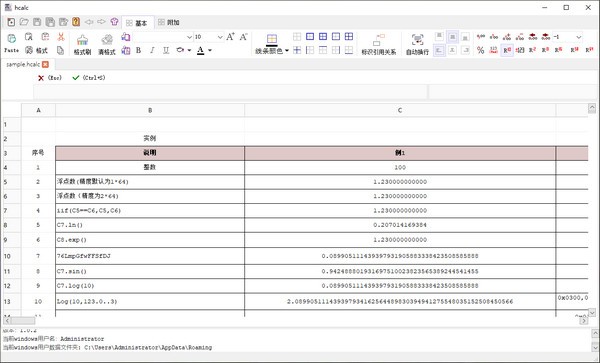Click the 线条颜色 line color swatch

point(272,39)
